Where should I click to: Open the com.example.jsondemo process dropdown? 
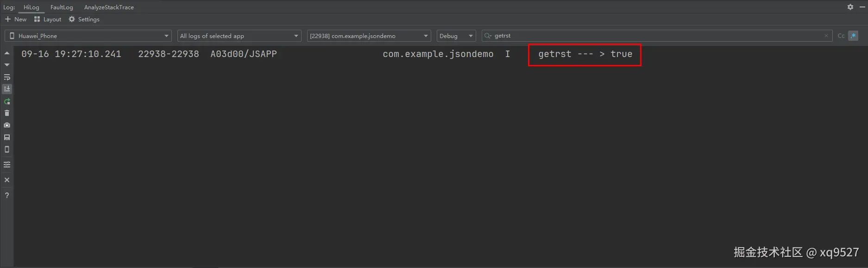(369, 36)
